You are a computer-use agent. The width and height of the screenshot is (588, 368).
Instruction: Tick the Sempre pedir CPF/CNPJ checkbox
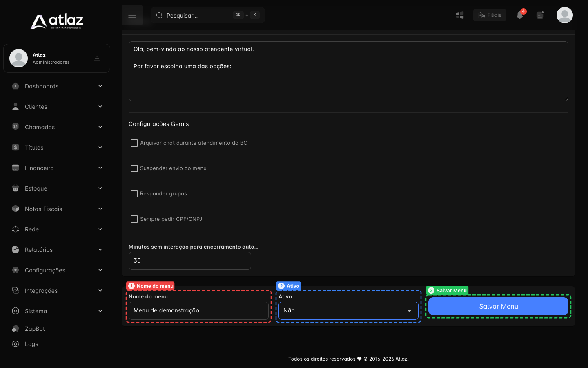tap(134, 219)
